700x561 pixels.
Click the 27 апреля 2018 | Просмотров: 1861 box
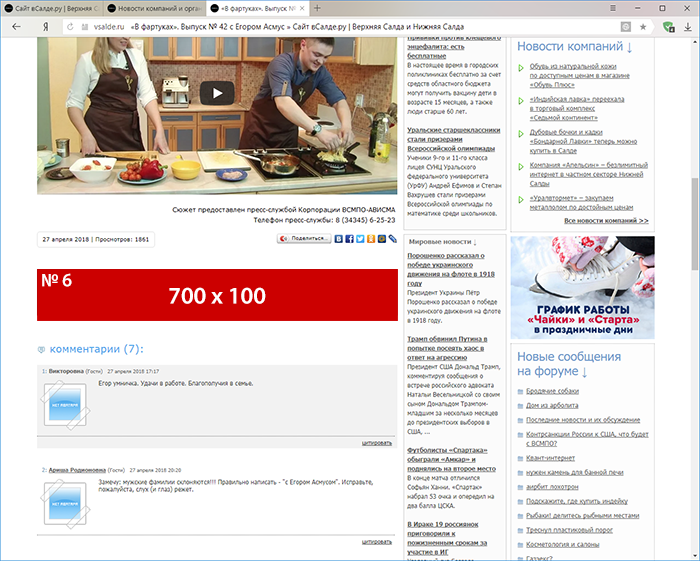click(x=96, y=240)
